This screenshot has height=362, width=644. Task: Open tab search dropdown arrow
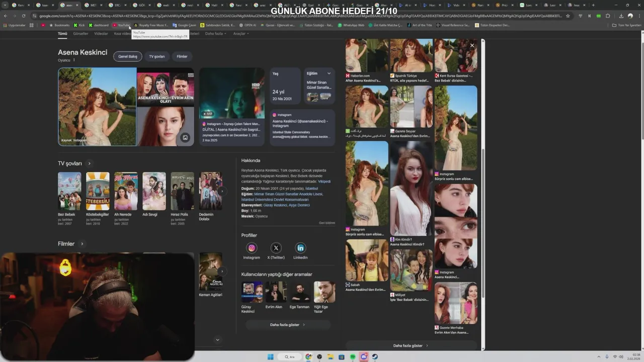pos(5,5)
